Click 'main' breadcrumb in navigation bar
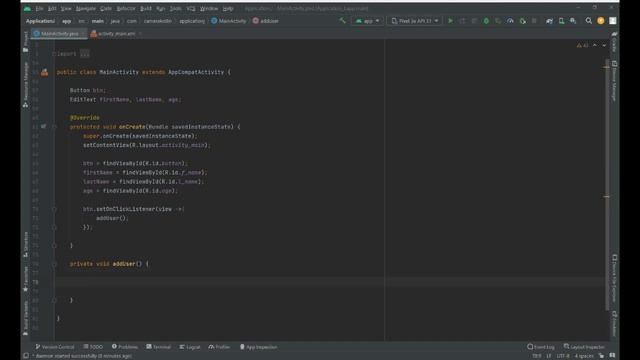640x360 pixels. (x=98, y=21)
